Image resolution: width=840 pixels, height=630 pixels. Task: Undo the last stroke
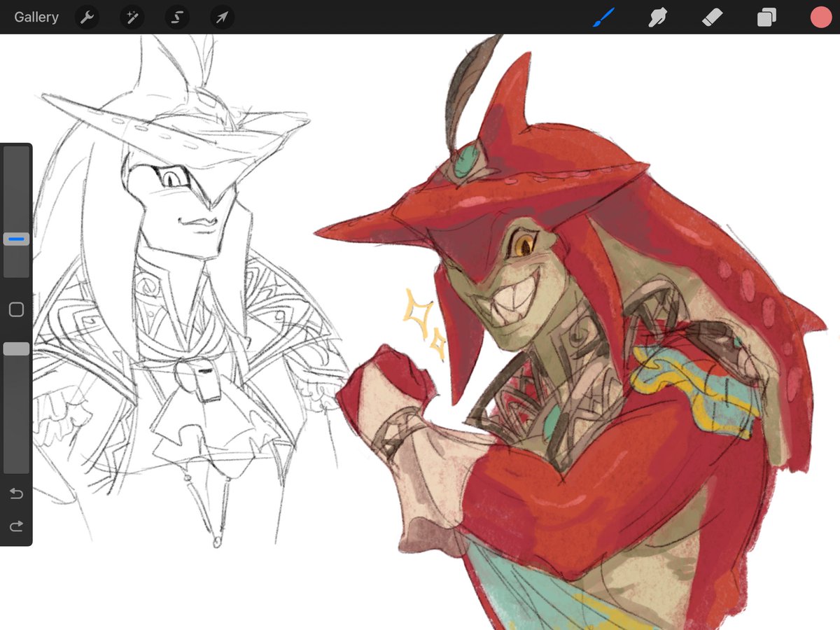point(16,494)
